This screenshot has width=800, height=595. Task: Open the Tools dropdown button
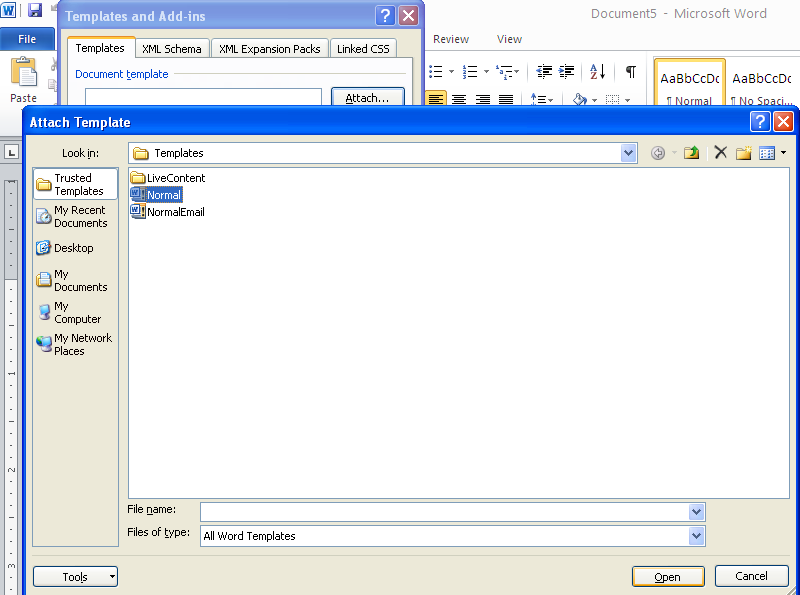(x=76, y=577)
